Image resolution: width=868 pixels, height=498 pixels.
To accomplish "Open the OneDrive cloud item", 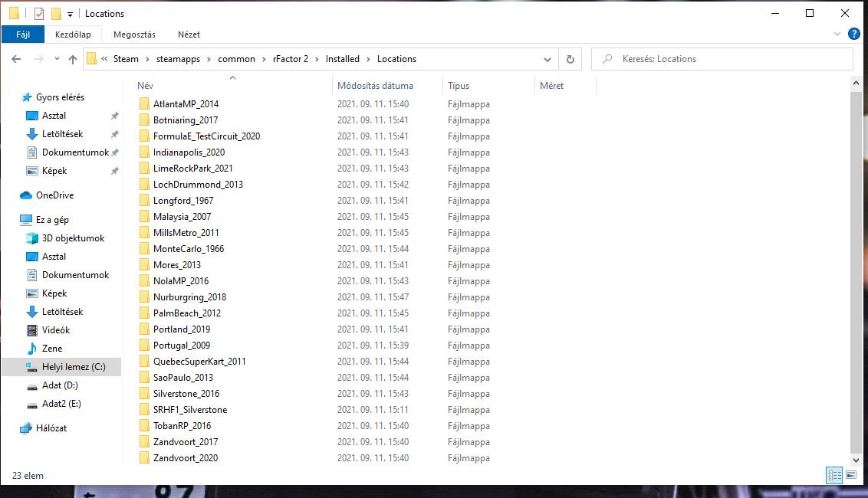I will tap(54, 195).
